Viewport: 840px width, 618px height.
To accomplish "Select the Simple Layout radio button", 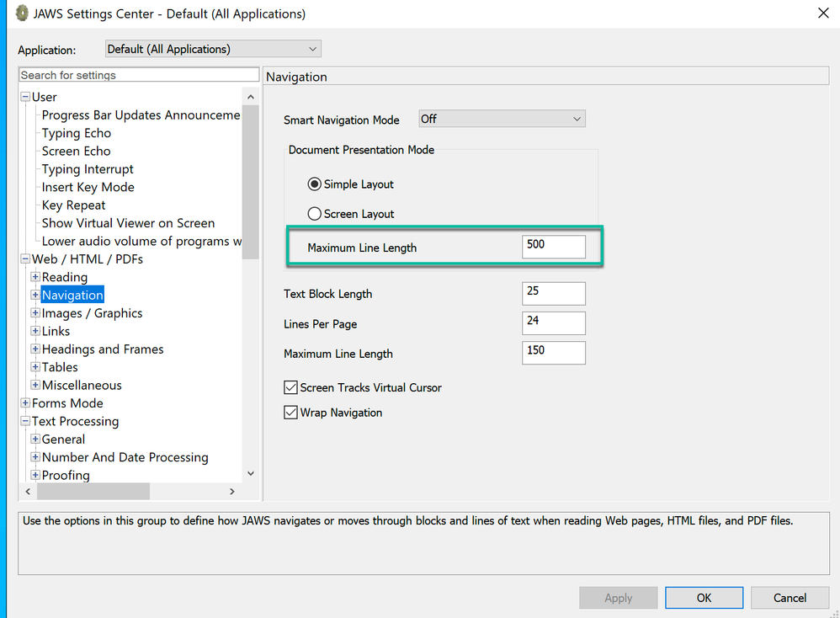I will click(x=315, y=184).
